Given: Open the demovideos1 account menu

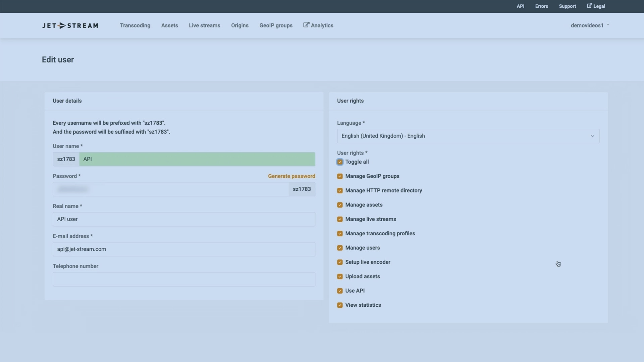Looking at the screenshot, I should pos(590,25).
